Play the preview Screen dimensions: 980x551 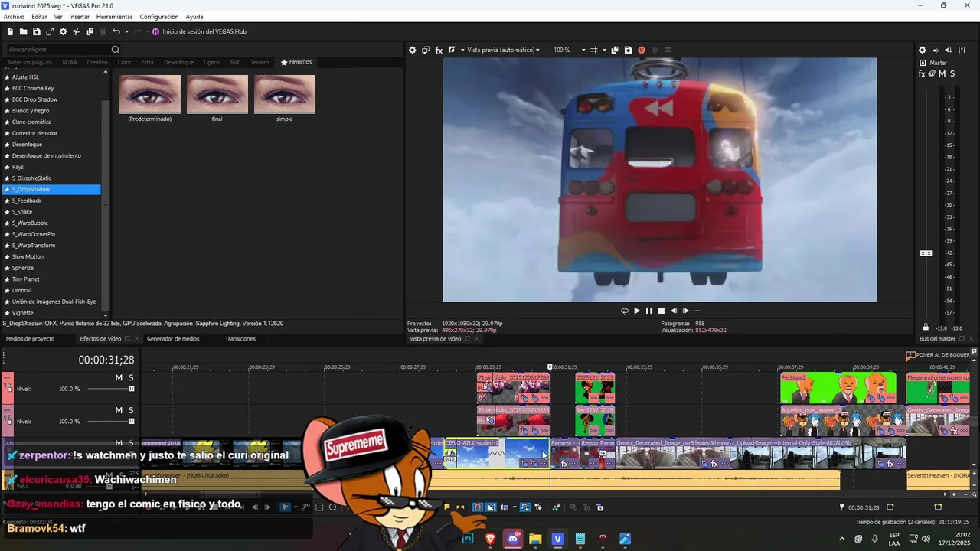[636, 311]
